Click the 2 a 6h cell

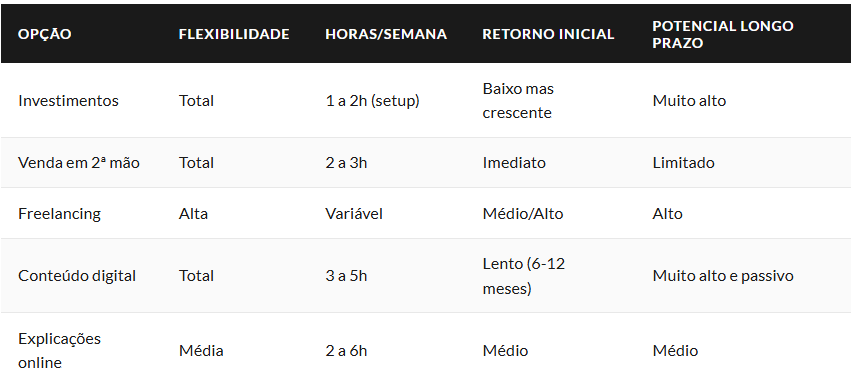click(346, 351)
